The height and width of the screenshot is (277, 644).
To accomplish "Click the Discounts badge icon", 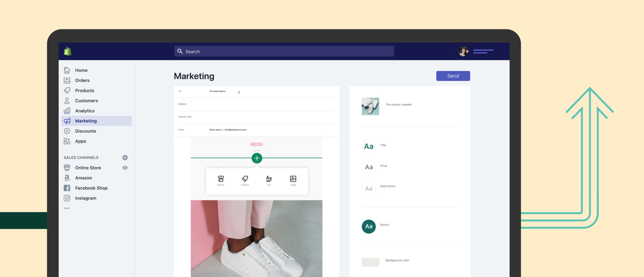I will coord(67,131).
